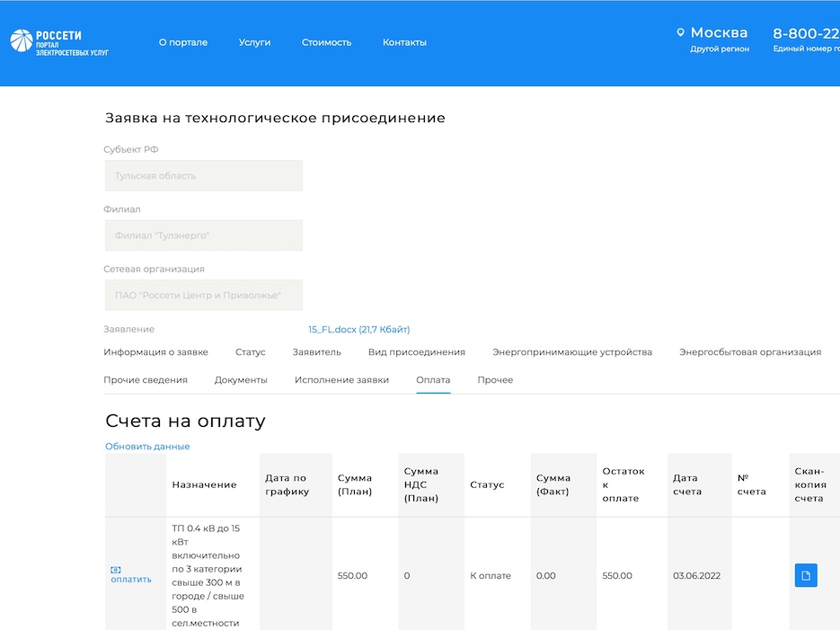Image resolution: width=840 pixels, height=630 pixels.
Task: Select the Москва region link
Action: point(719,32)
